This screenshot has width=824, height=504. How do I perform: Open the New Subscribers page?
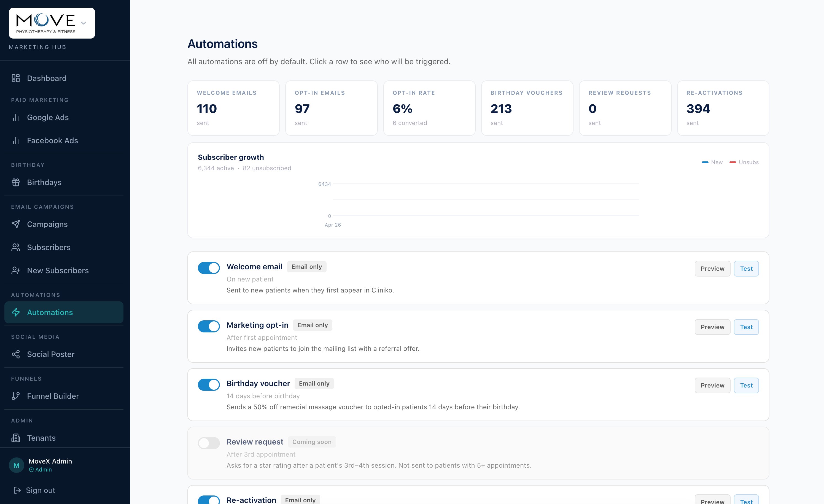[58, 270]
